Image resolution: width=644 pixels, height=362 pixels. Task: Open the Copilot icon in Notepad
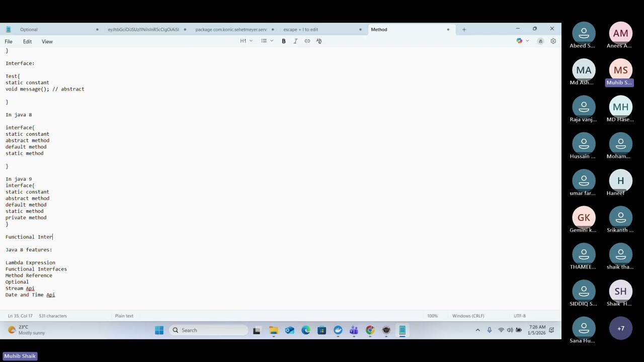[519, 41]
